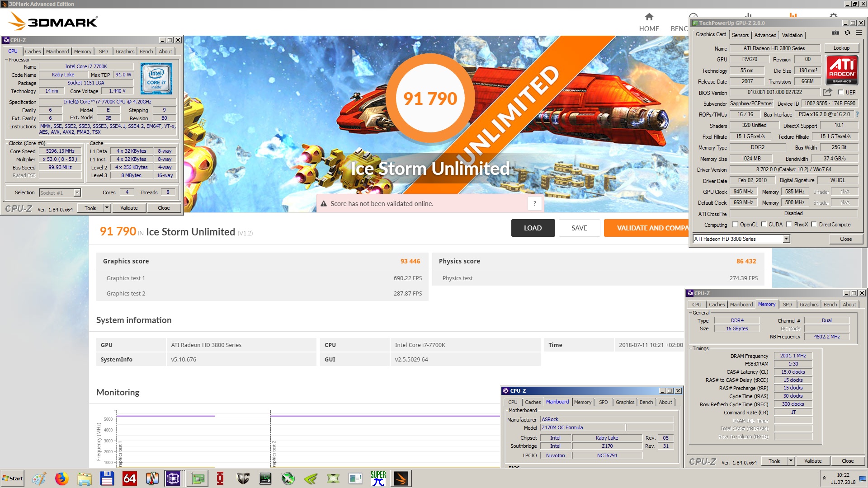This screenshot has height=488, width=868.
Task: Switch to GPU-Z graphics card taskbar icon
Action: point(198,479)
